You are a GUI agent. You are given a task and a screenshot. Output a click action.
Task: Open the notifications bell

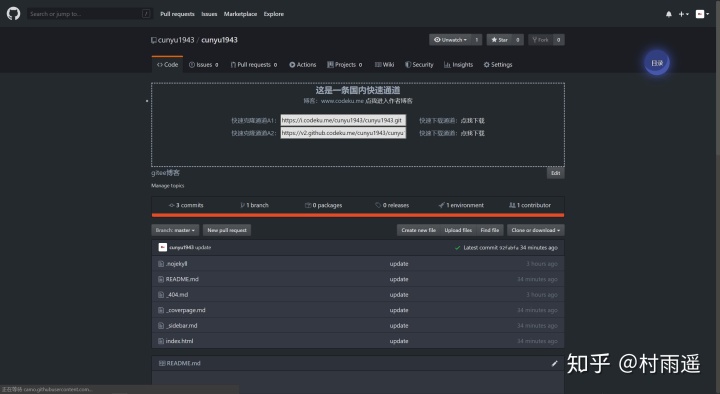point(669,14)
